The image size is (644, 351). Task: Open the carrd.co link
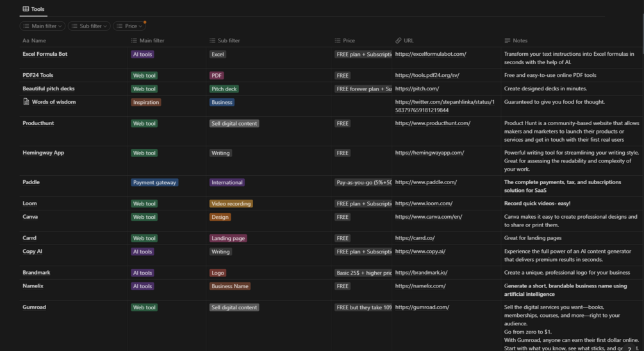[x=415, y=238]
